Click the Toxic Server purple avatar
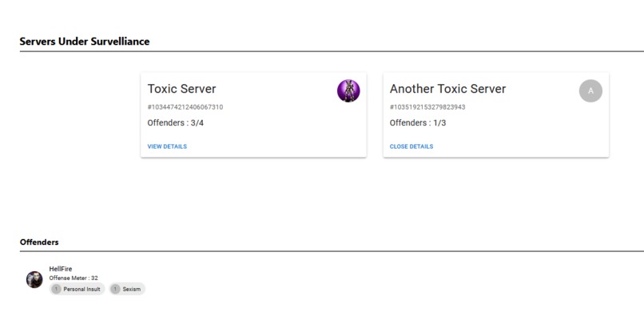This screenshot has height=332, width=644. pyautogui.click(x=348, y=91)
